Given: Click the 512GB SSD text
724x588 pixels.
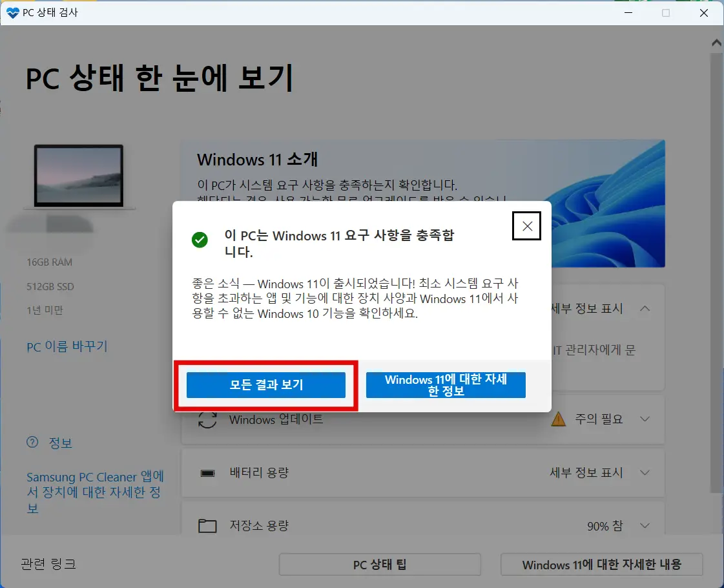Looking at the screenshot, I should [50, 286].
